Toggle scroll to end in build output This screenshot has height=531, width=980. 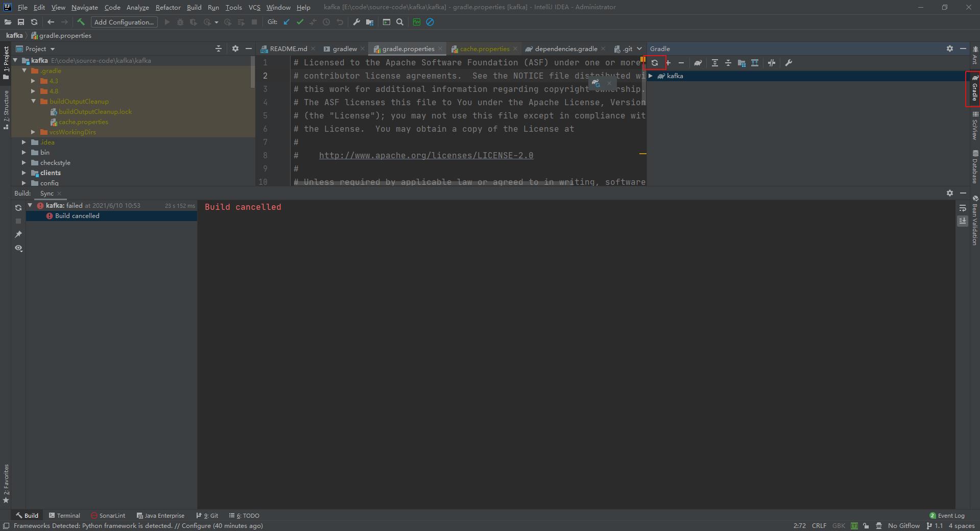963,221
